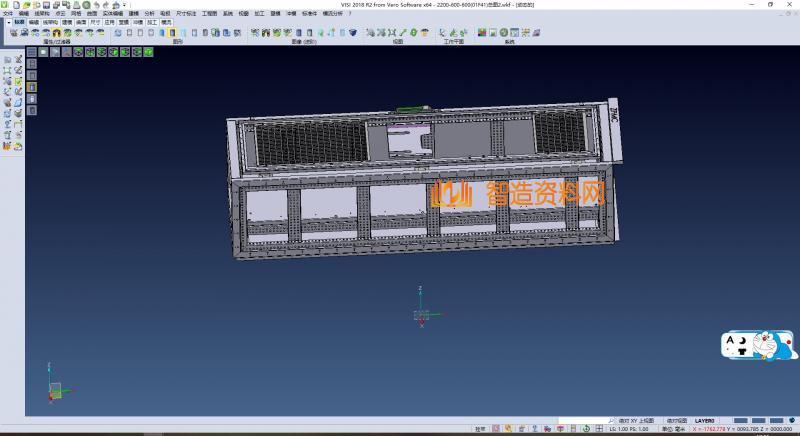Click the Undo arrow in the title bar
The image size is (800, 436).
coord(96,5)
